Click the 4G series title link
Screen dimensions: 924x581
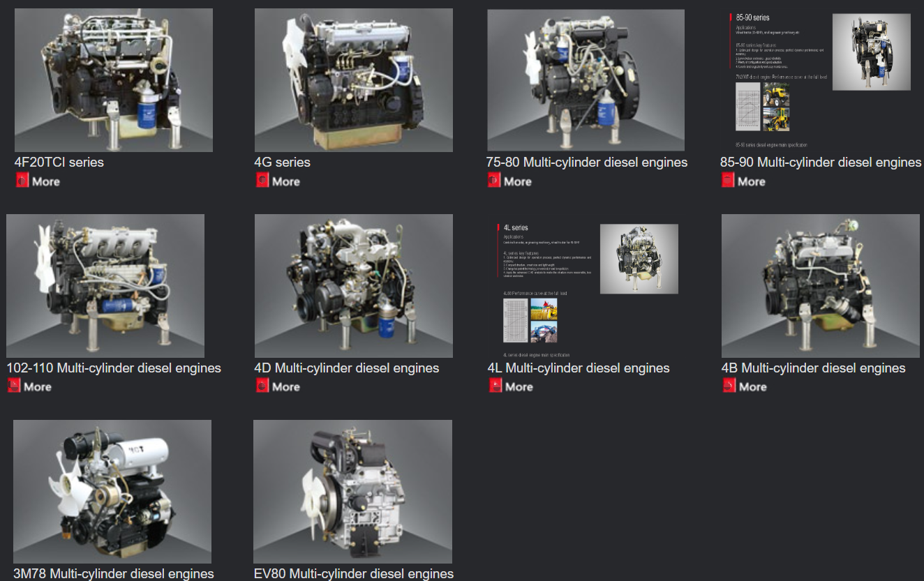tap(283, 163)
